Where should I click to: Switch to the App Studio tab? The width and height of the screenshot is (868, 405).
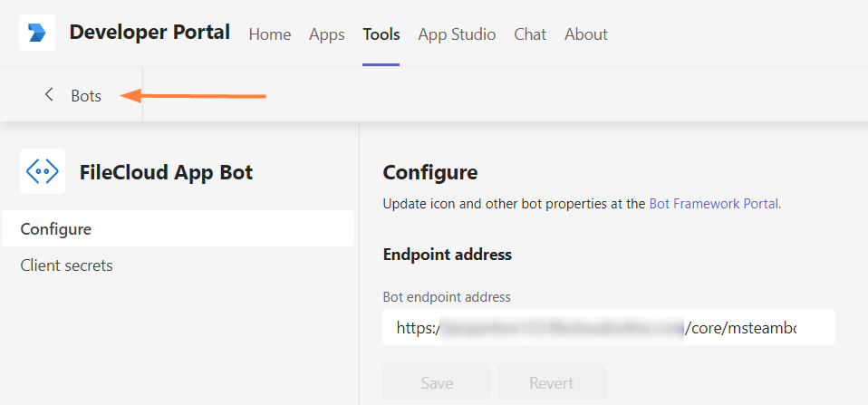457,34
